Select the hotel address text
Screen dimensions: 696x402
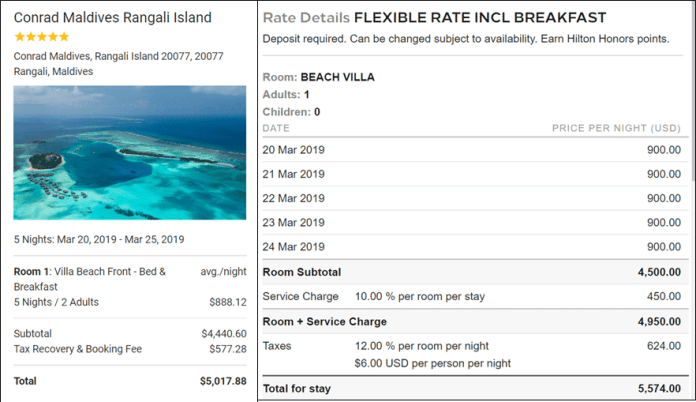point(119,64)
